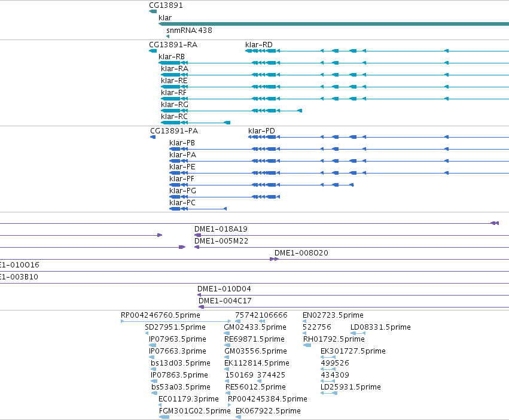The width and height of the screenshot is (509, 420).
Task: Select the SD27951.5prime EST label
Action: coord(175,327)
